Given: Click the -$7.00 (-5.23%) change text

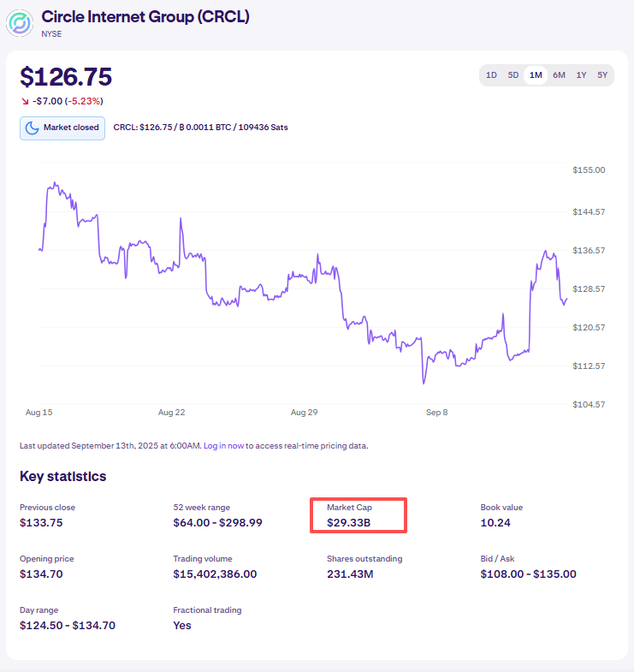Looking at the screenshot, I should [68, 101].
